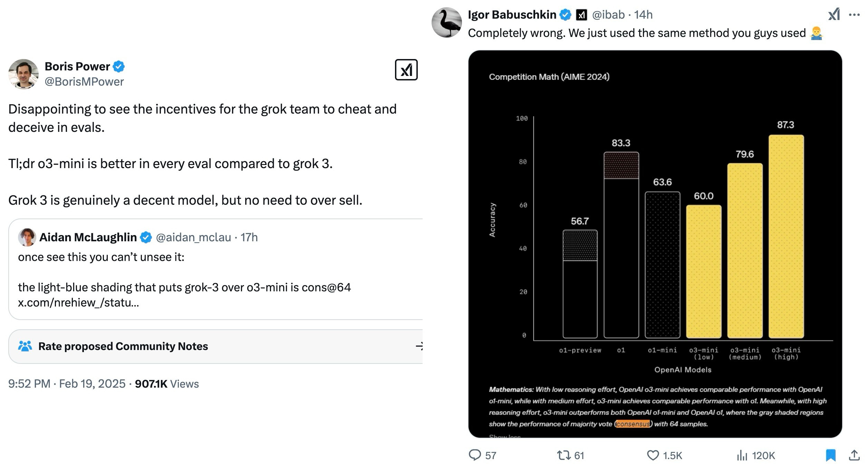Click the retweet icon showing 61
The height and width of the screenshot is (466, 868).
point(563,455)
